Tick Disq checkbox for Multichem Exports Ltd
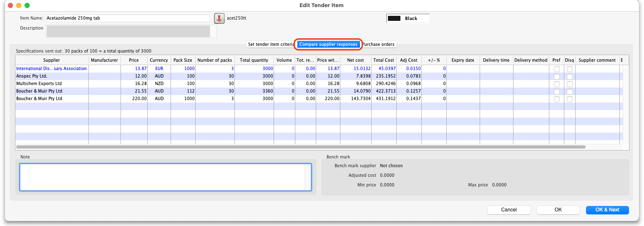This screenshot has width=644, height=226. tap(569, 84)
